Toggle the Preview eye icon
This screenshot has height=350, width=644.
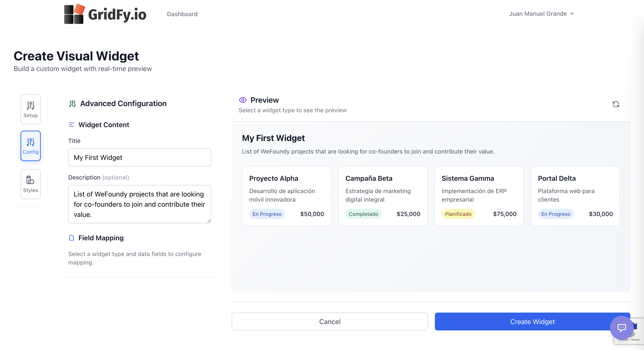click(x=242, y=100)
